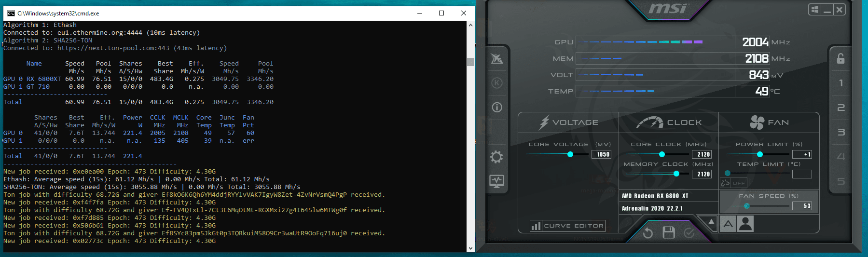Image resolution: width=868 pixels, height=257 pixels.
Task: Toggle auto fan control 'A' button
Action: click(x=728, y=224)
